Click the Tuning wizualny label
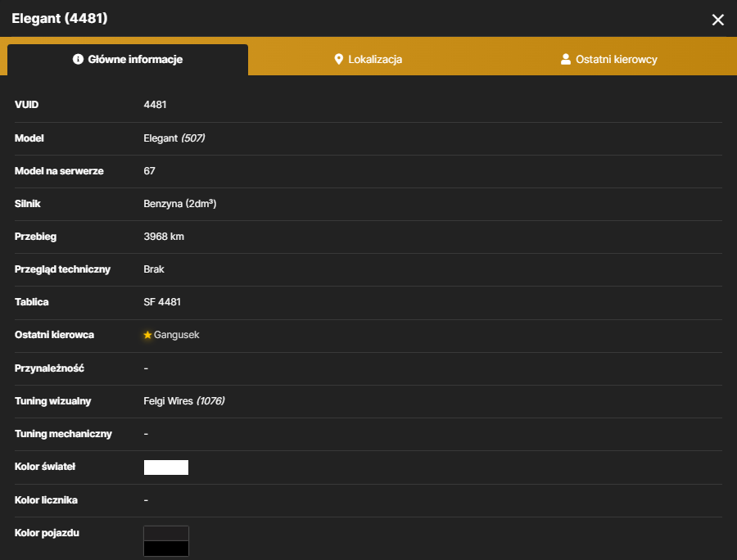The image size is (737, 560). click(x=53, y=400)
